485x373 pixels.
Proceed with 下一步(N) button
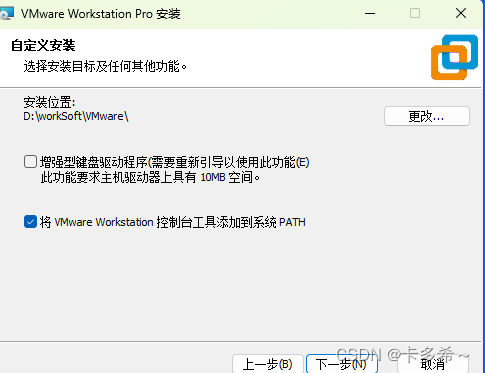click(x=342, y=364)
